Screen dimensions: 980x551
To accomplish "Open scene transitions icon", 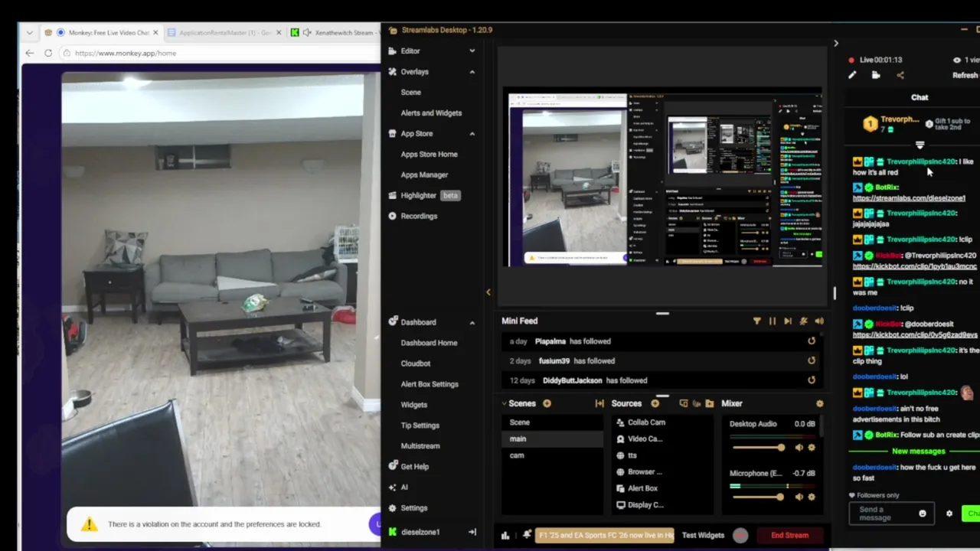I will (x=599, y=403).
